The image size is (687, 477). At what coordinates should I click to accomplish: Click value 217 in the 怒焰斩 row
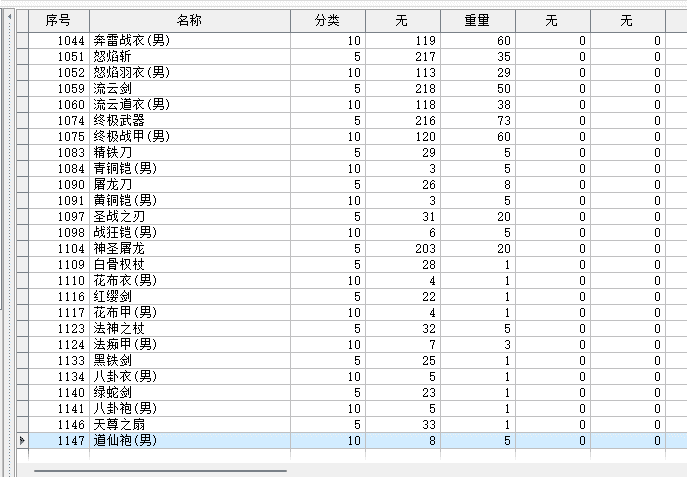pos(403,57)
